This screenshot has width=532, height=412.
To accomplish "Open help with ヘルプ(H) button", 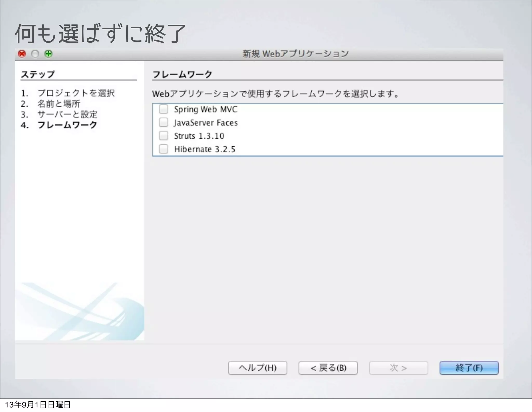I will pyautogui.click(x=257, y=368).
